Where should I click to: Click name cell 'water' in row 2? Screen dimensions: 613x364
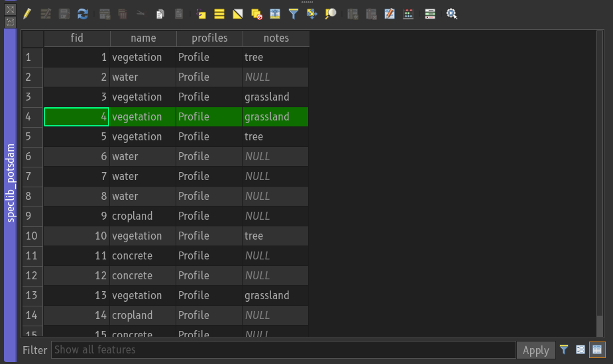(143, 77)
